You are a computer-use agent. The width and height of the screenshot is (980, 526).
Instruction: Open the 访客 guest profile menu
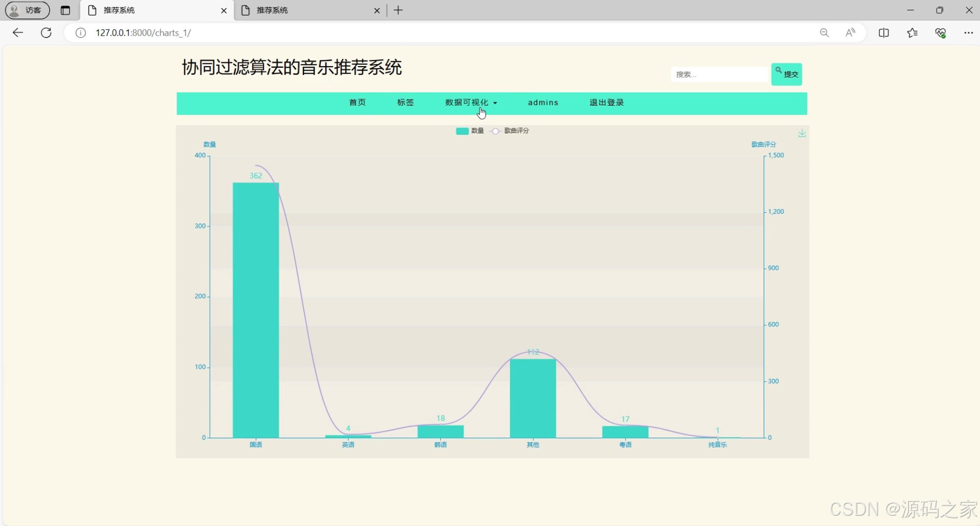27,10
